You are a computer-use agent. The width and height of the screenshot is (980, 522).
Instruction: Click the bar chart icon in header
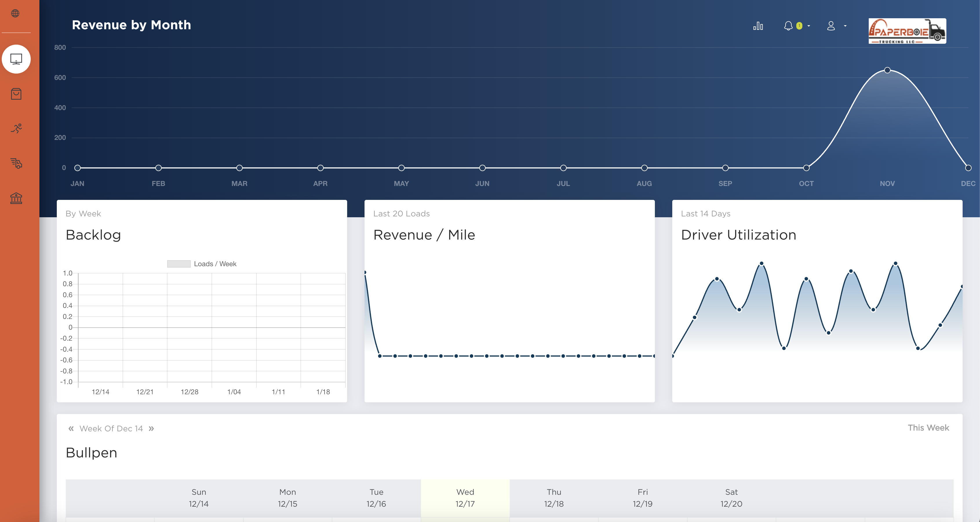click(x=758, y=26)
